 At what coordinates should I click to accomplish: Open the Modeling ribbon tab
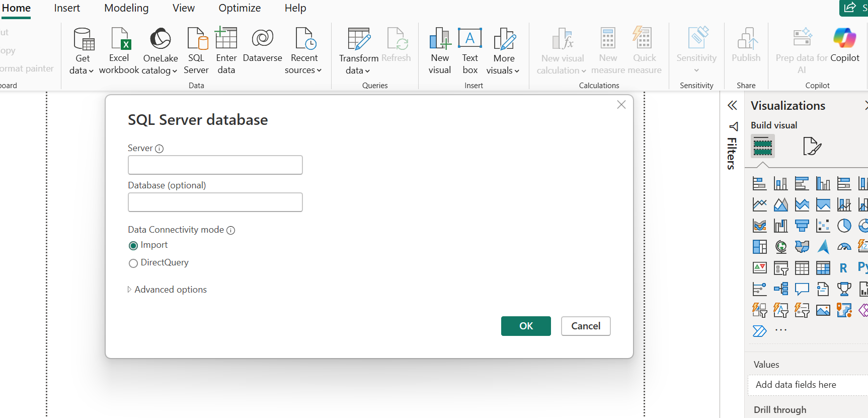coord(126,8)
